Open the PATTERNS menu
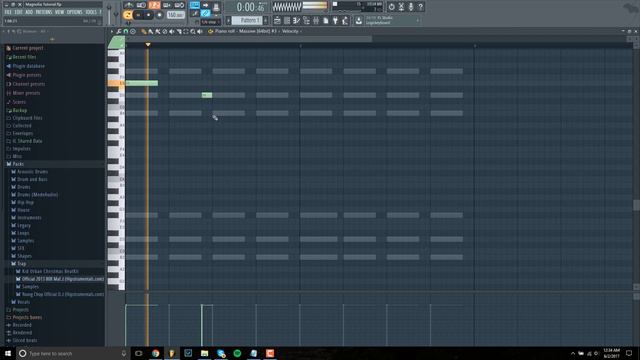 44,12
